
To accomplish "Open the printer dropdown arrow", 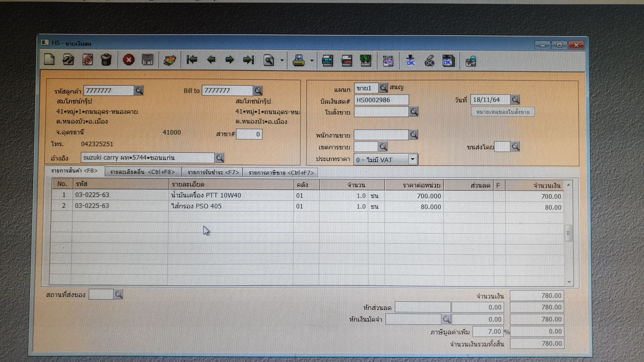I will [x=312, y=61].
